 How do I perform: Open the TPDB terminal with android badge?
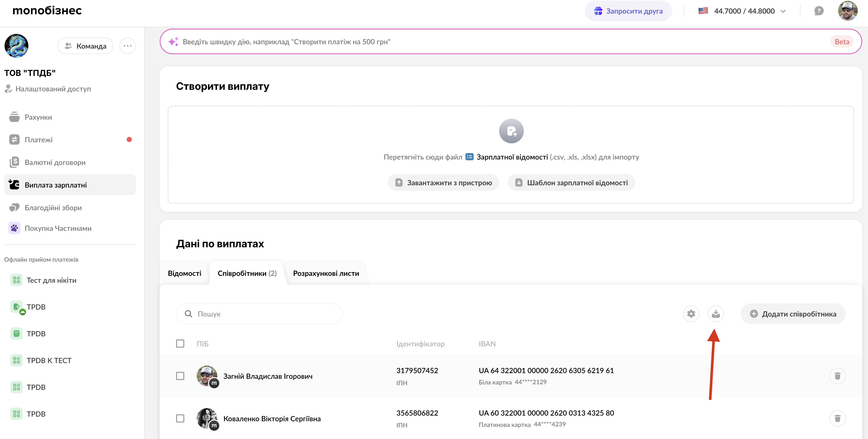coord(28,307)
